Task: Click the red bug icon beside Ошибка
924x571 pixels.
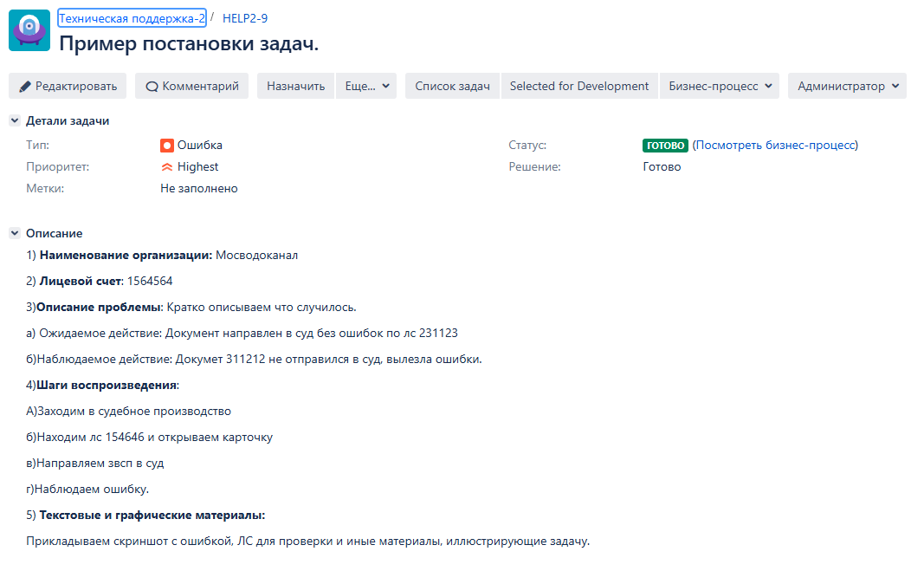Action: [167, 146]
